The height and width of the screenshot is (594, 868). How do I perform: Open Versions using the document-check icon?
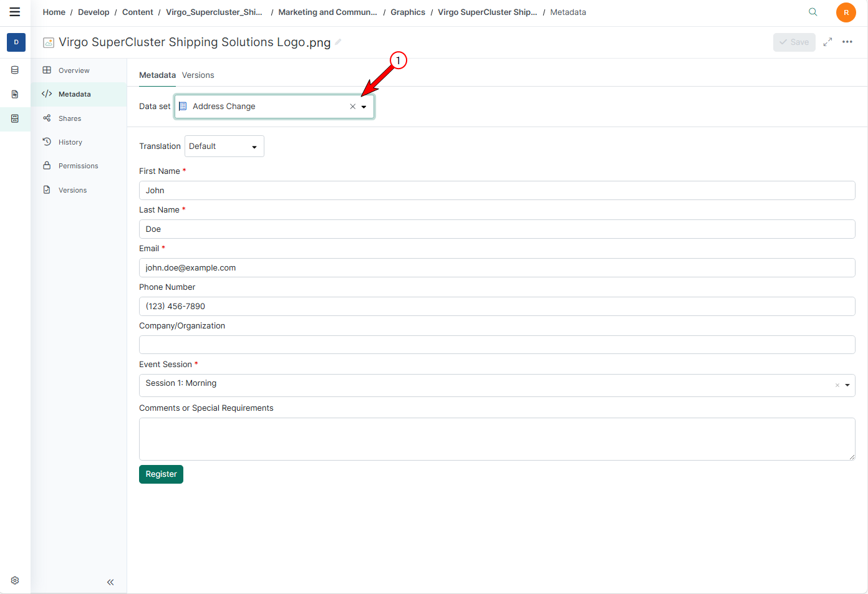[x=47, y=189]
